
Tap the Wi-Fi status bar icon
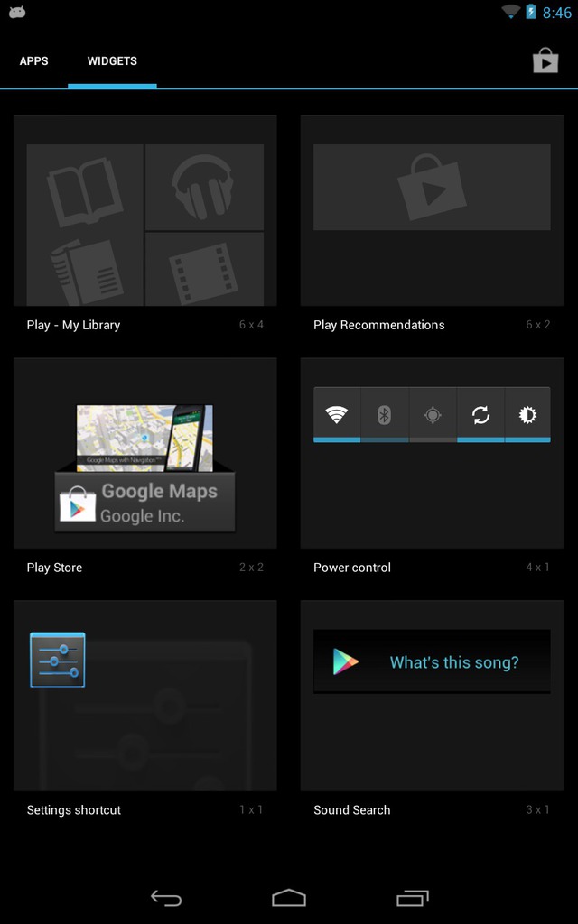click(x=511, y=11)
